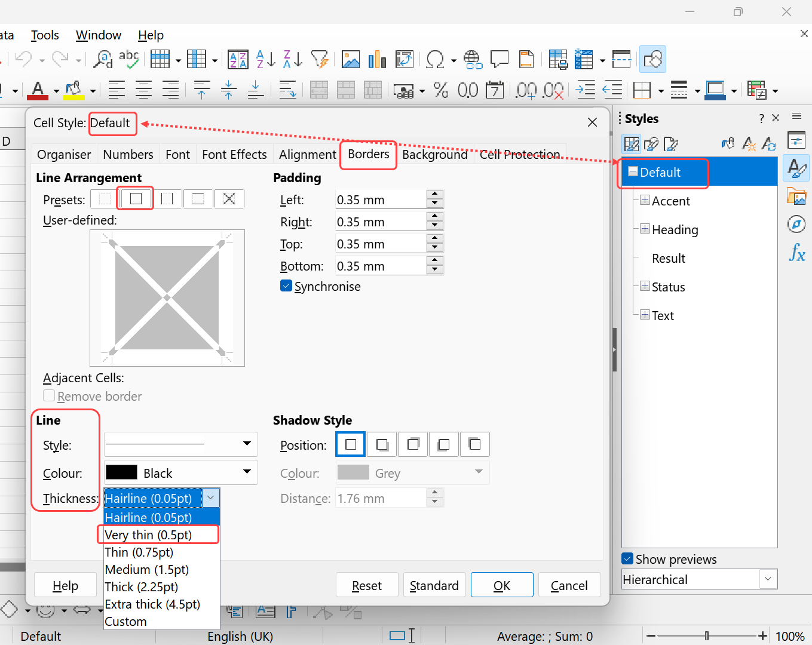Switch to the Font Effects tab
812x645 pixels.
pyautogui.click(x=234, y=154)
